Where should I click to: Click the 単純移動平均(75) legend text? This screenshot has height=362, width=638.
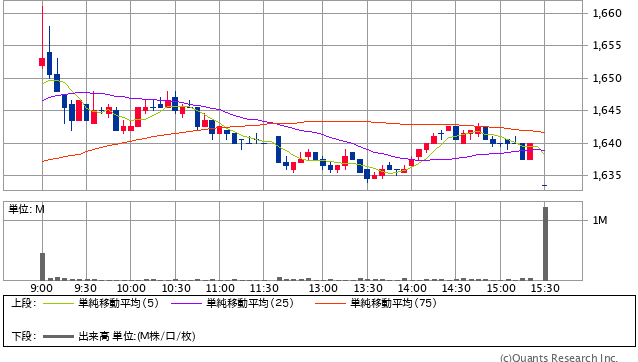[x=393, y=303]
